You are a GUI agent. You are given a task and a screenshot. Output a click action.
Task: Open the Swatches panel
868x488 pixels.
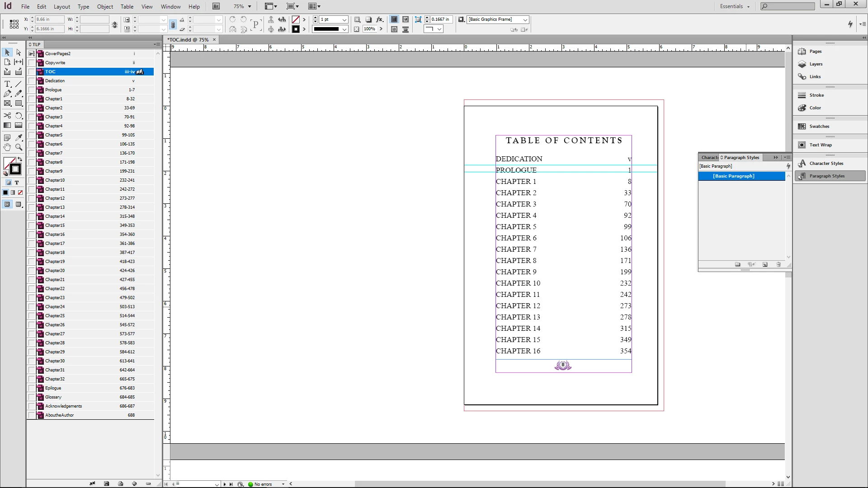[819, 127]
